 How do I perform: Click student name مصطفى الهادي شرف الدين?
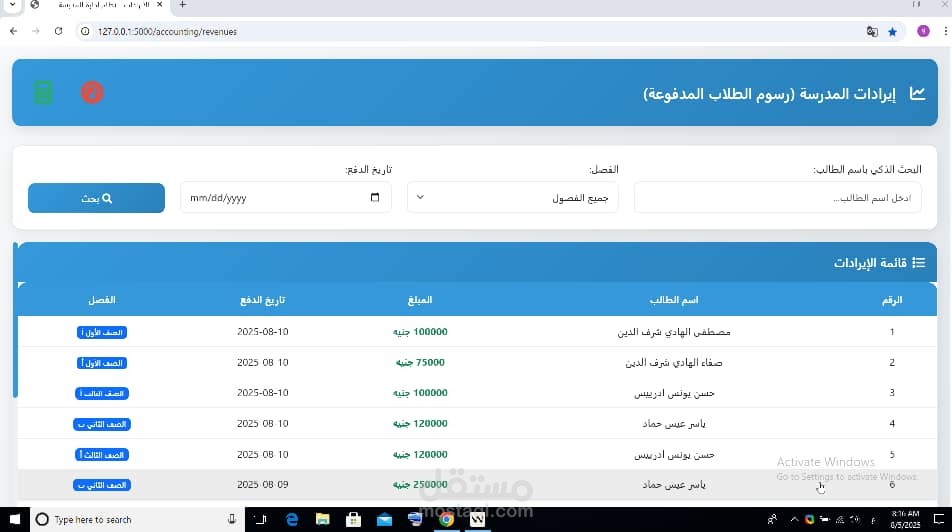click(674, 332)
